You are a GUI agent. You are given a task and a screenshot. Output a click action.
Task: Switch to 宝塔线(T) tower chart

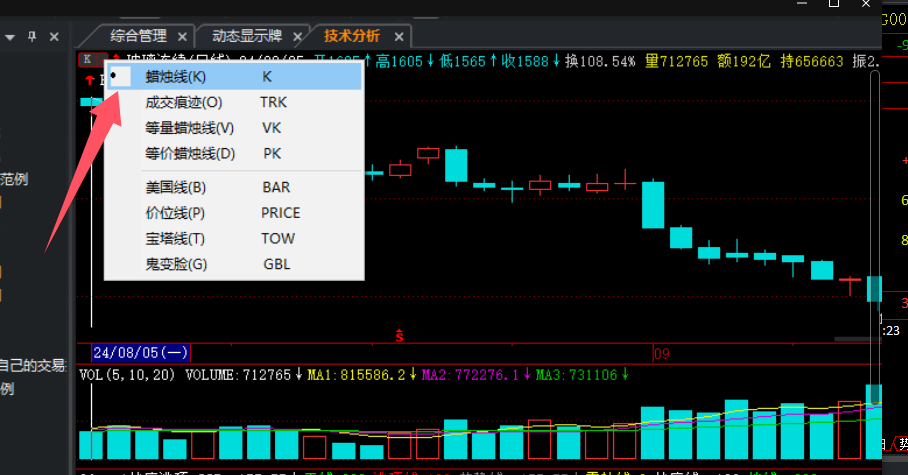tap(174, 239)
